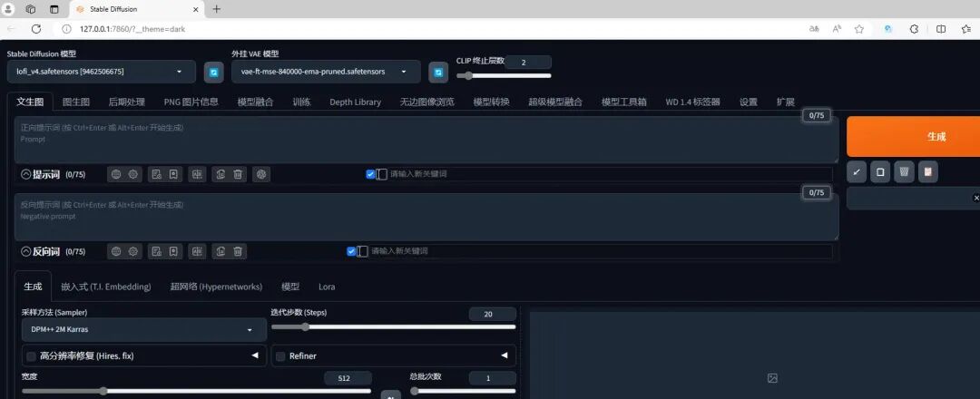Enable the Refiner checkbox
Viewport: 980px width, 399px height.
pyautogui.click(x=280, y=355)
